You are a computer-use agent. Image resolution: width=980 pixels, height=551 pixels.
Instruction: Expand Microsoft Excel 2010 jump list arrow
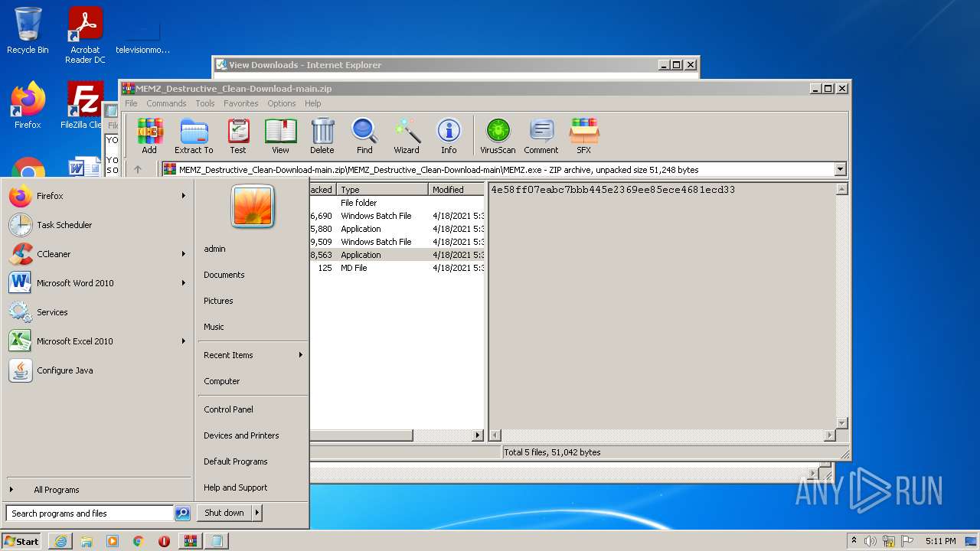[x=184, y=341]
